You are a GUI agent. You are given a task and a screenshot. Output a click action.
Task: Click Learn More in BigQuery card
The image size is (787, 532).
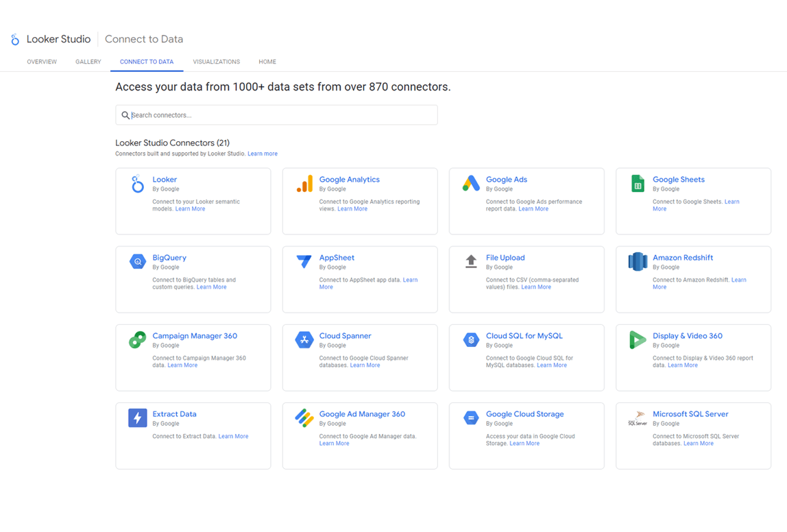pos(211,287)
